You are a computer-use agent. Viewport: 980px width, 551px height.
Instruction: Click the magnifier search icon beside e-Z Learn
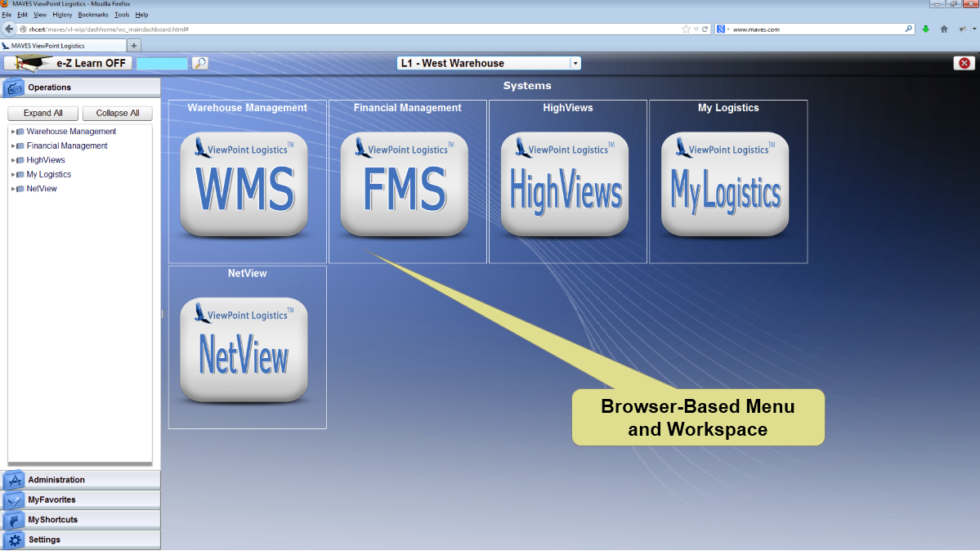coord(200,63)
